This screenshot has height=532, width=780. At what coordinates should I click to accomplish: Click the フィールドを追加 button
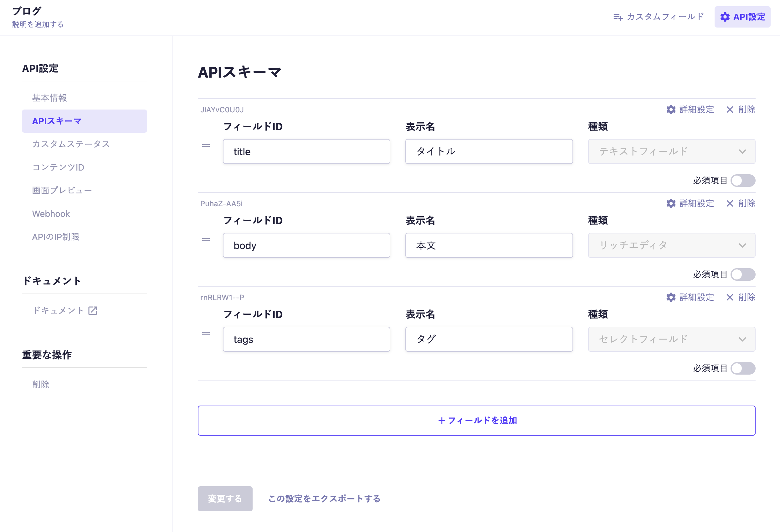point(476,421)
